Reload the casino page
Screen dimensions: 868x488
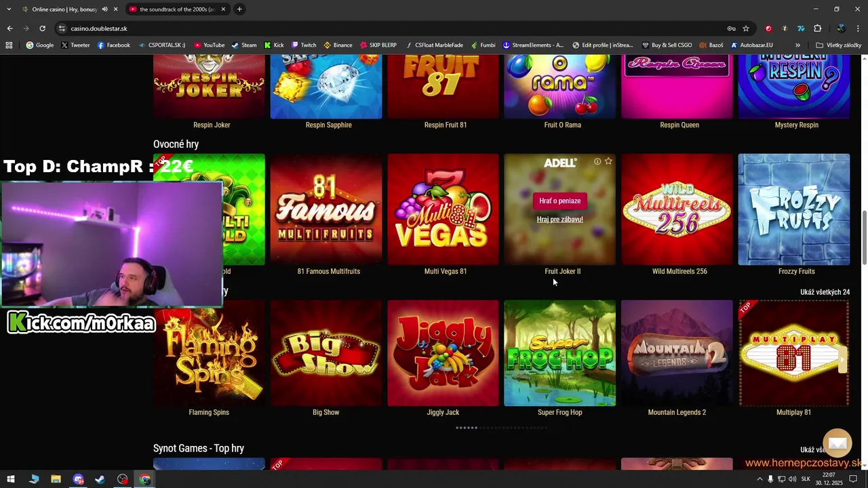click(x=42, y=28)
